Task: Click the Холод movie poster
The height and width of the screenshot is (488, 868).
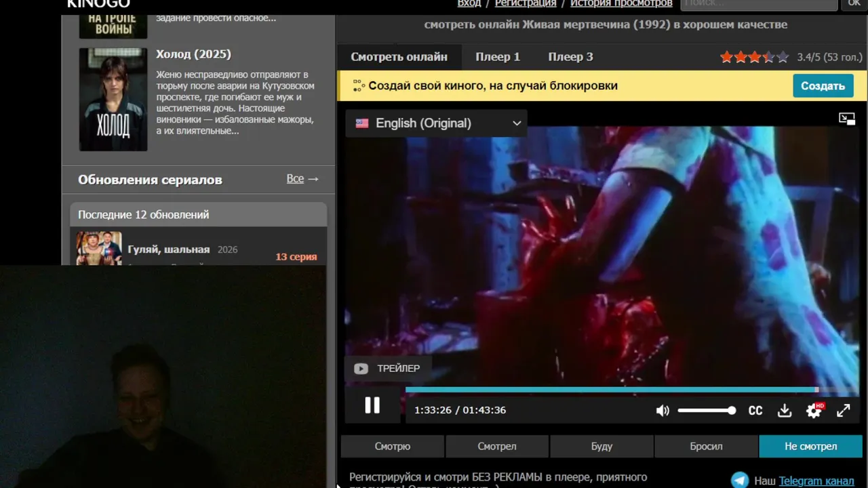Action: click(x=113, y=99)
